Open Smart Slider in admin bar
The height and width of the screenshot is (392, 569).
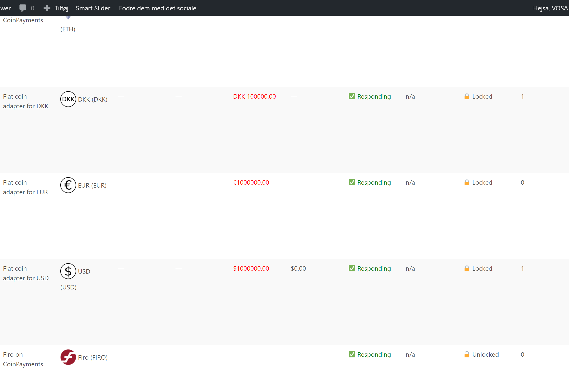click(x=93, y=8)
